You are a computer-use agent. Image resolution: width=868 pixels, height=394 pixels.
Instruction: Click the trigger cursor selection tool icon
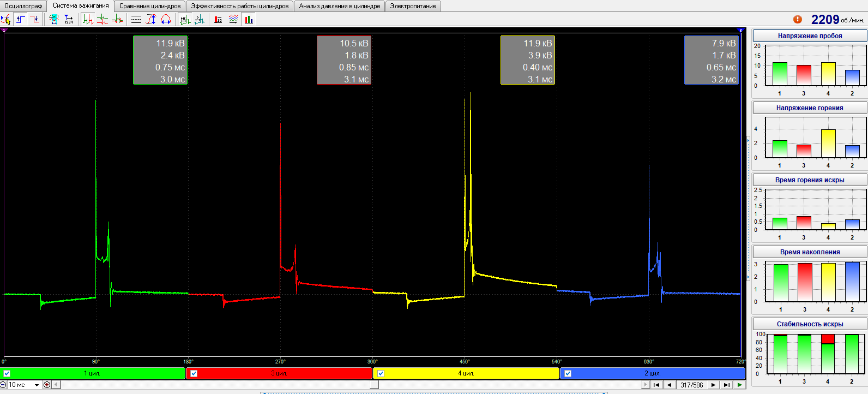(x=5, y=20)
